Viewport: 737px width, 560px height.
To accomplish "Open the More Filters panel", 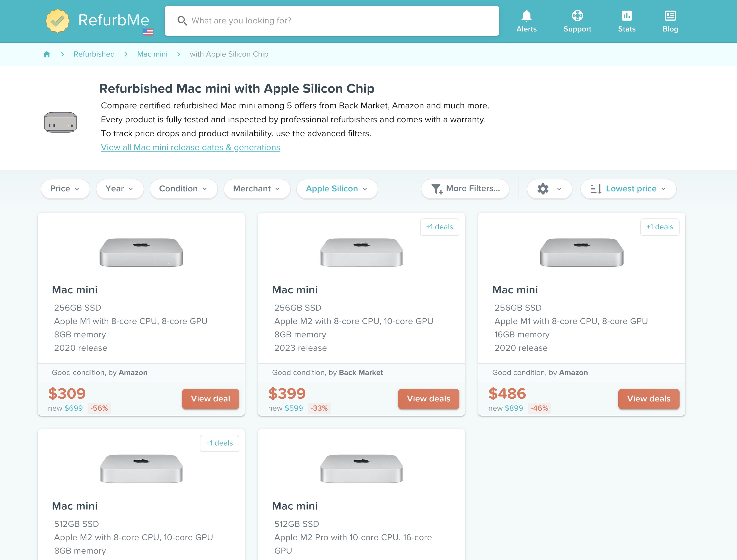I will point(465,189).
